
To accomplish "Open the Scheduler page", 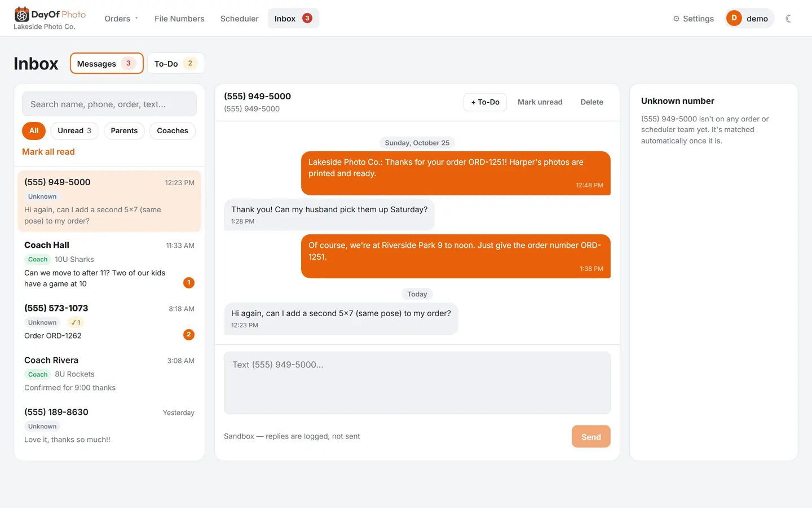I will pos(239,19).
